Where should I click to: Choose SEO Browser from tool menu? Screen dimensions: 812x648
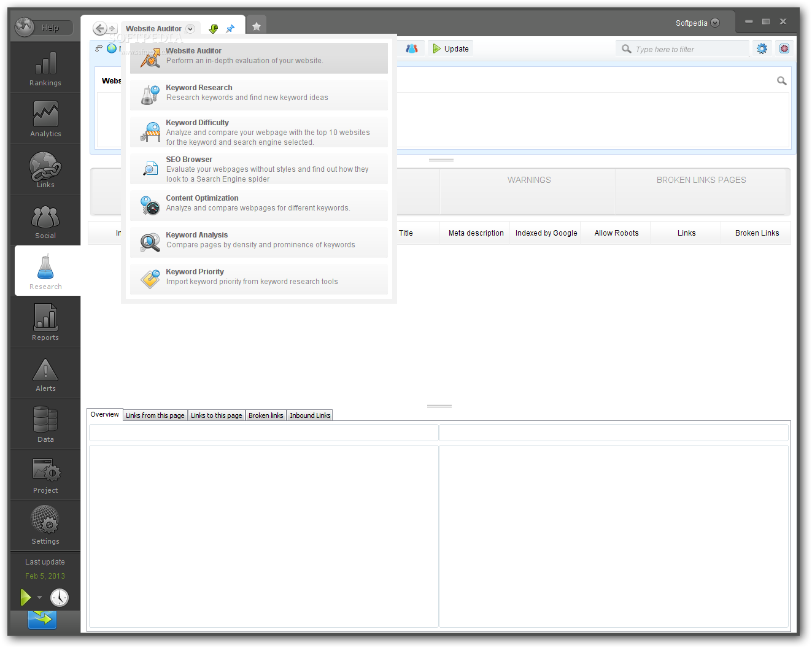pyautogui.click(x=259, y=168)
